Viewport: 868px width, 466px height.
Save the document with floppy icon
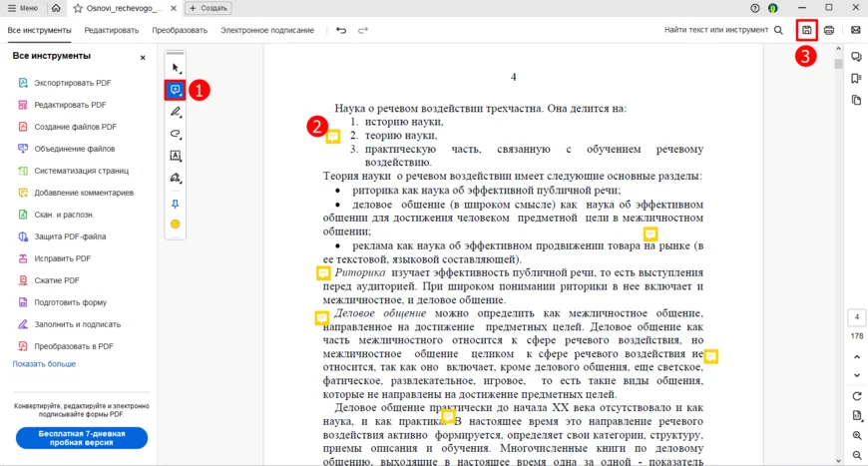pyautogui.click(x=806, y=30)
